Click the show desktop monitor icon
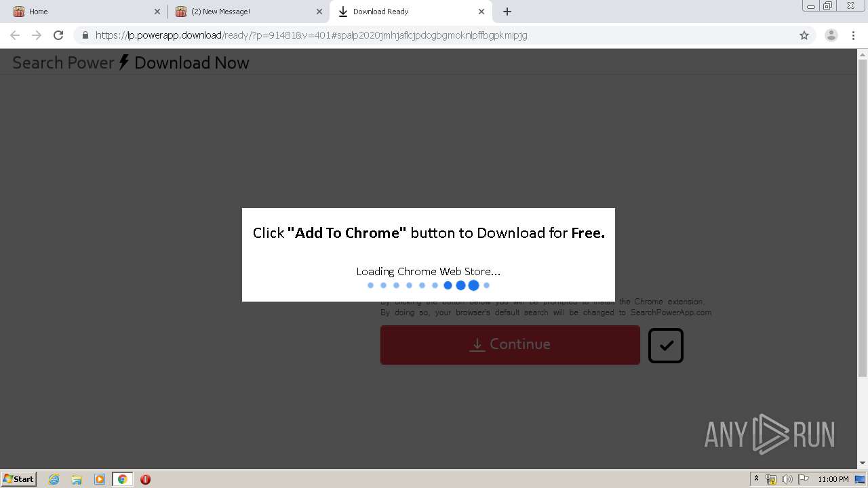Image resolution: width=868 pixels, height=488 pixels. (861, 479)
